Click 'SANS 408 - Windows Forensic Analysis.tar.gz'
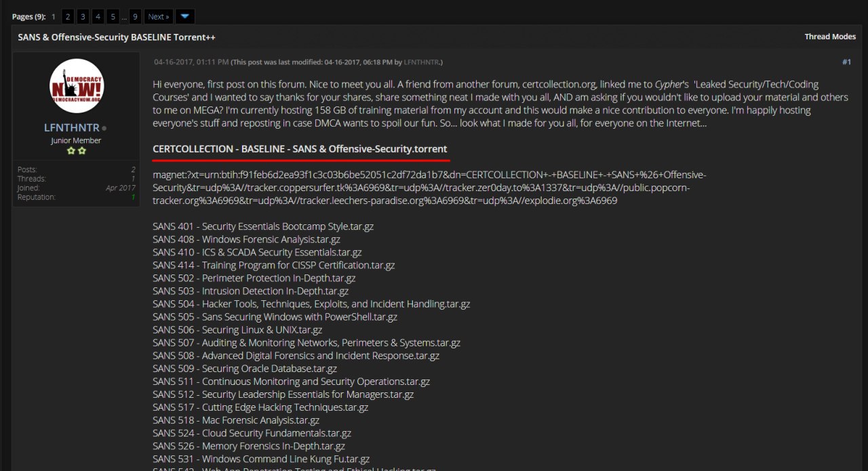 tap(246, 239)
